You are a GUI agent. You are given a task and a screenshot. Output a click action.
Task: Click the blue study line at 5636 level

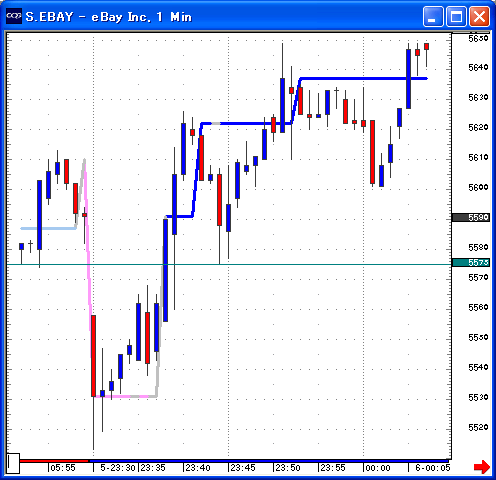(363, 79)
